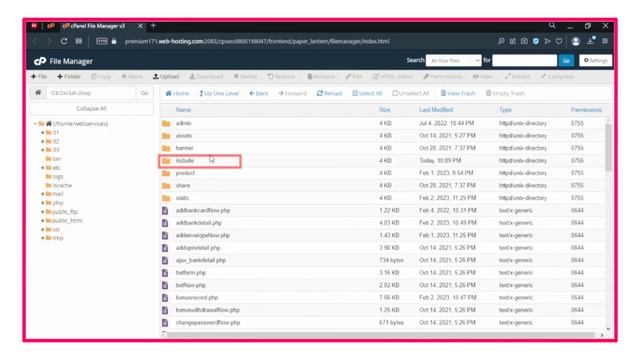Click the browser shield icon in address bar

click(536, 41)
